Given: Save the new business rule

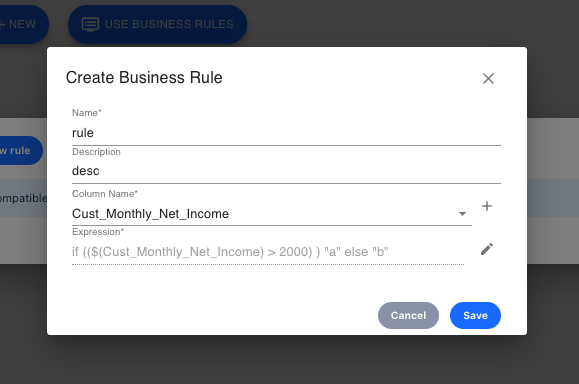Looking at the screenshot, I should (475, 315).
